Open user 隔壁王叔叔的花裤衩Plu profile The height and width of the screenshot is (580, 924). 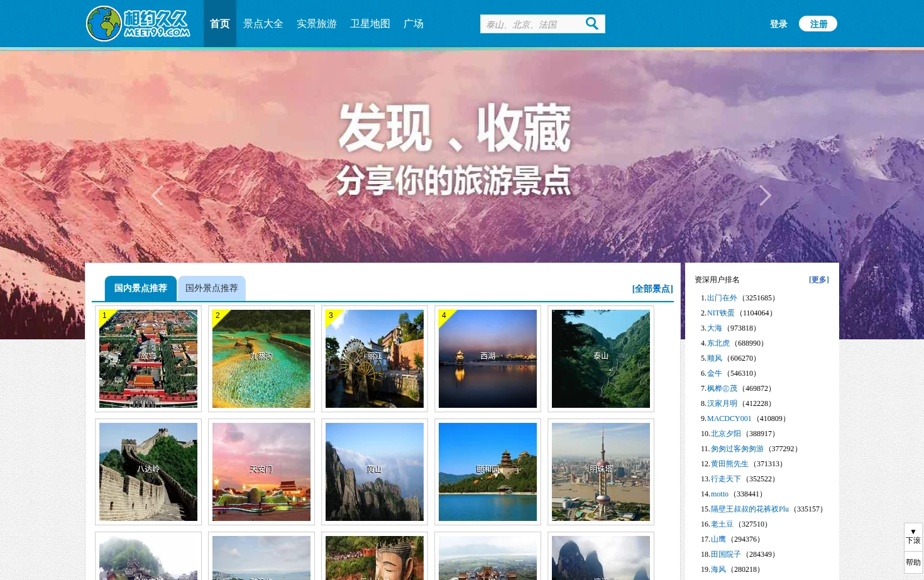749,509
